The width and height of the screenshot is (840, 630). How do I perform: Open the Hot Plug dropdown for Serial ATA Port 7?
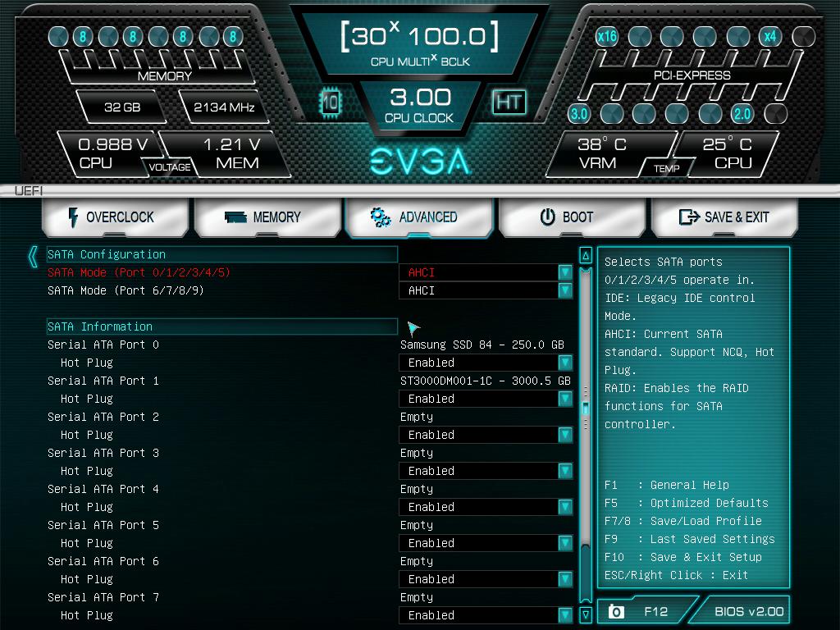click(566, 615)
